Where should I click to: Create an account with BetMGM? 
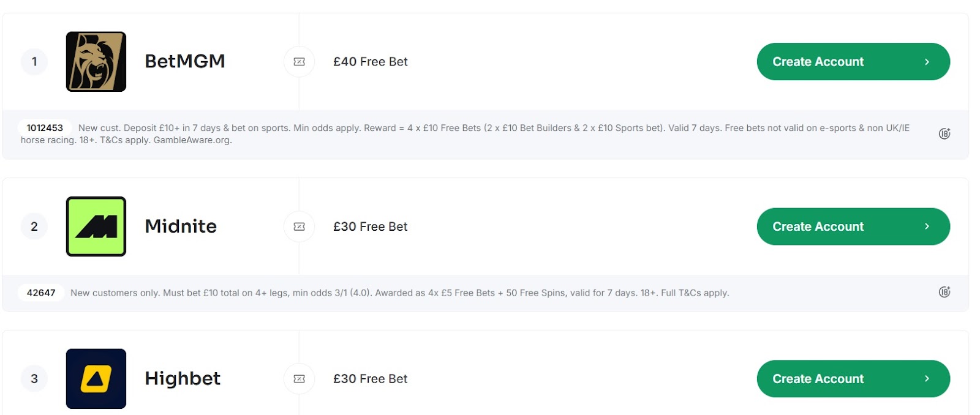pos(853,62)
